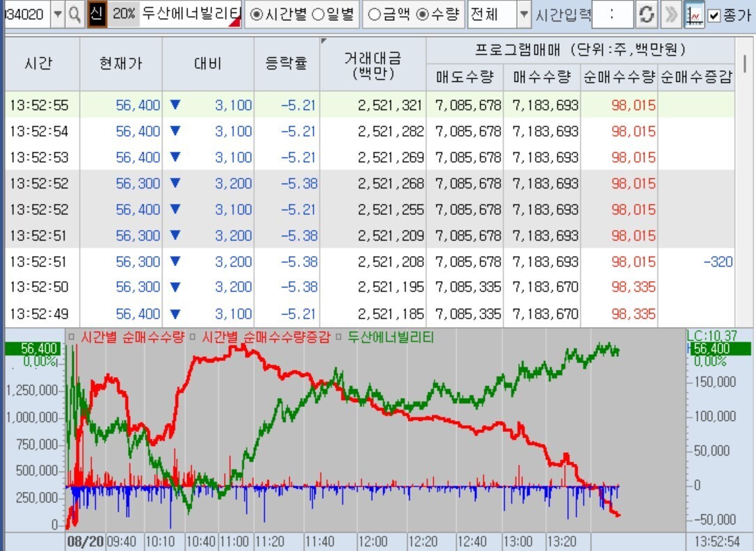Click the 신 badge beside stock name
The width and height of the screenshot is (756, 551).
click(x=97, y=14)
